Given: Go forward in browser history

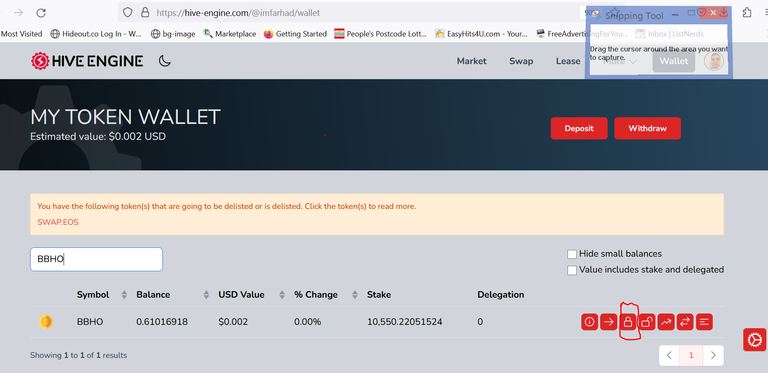Looking at the screenshot, I should 18,13.
